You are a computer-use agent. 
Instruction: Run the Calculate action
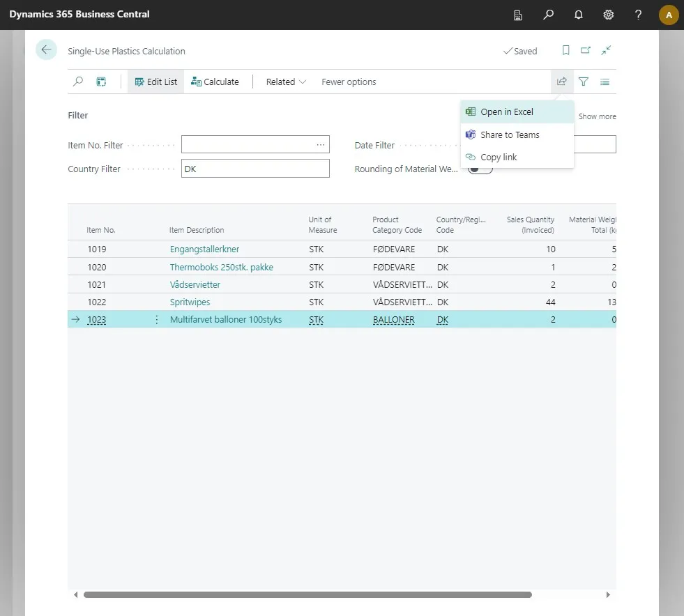[x=215, y=82]
